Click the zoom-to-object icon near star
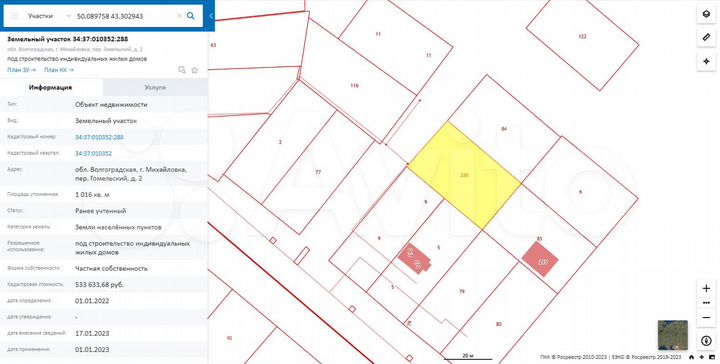 (182, 70)
